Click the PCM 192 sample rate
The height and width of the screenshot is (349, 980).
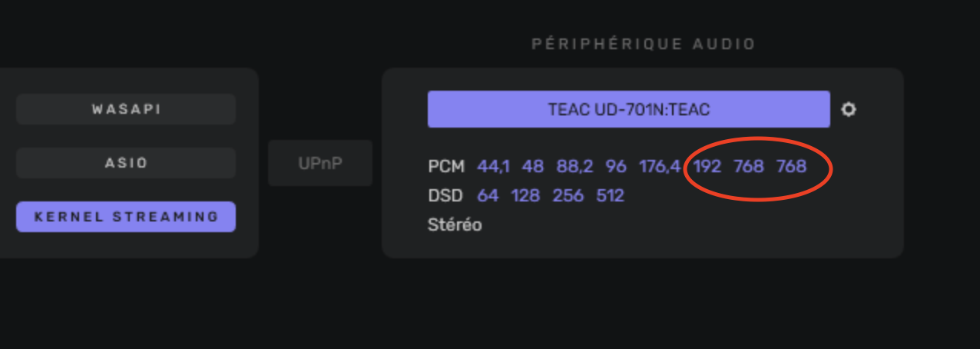(707, 166)
